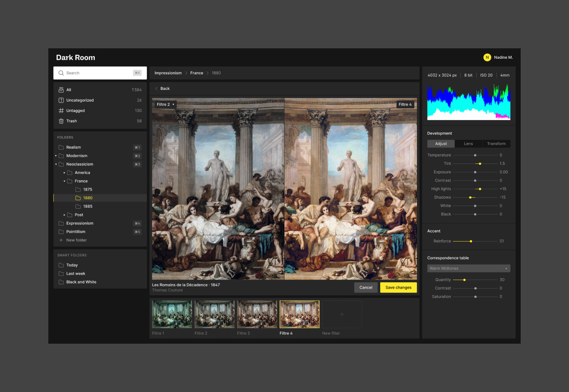Viewport: 569px width, 392px height.
Task: Click the Post folder icon
Action: click(70, 215)
